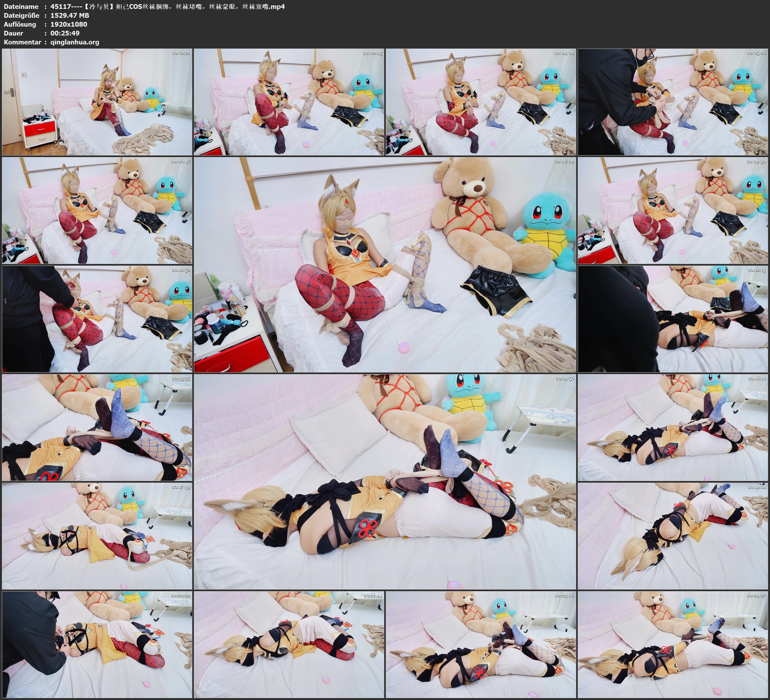Click the qinglanhua.org comment text

[75, 42]
